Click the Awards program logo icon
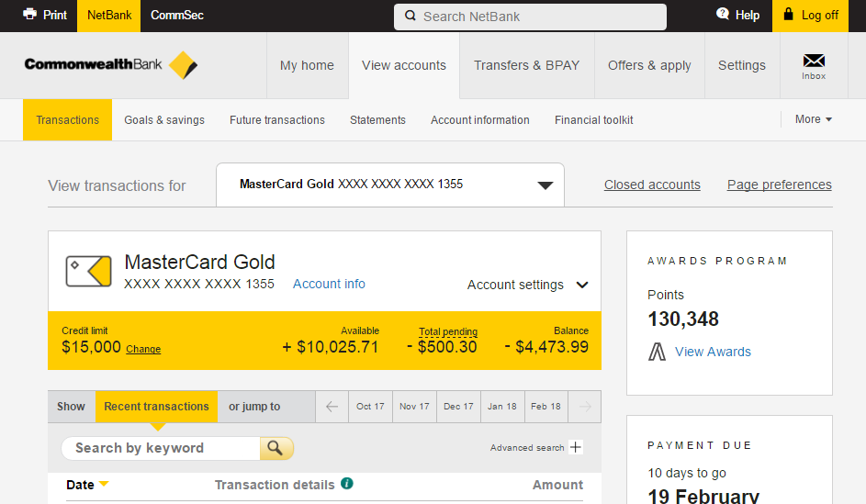Image resolution: width=866 pixels, height=504 pixels. (x=657, y=352)
